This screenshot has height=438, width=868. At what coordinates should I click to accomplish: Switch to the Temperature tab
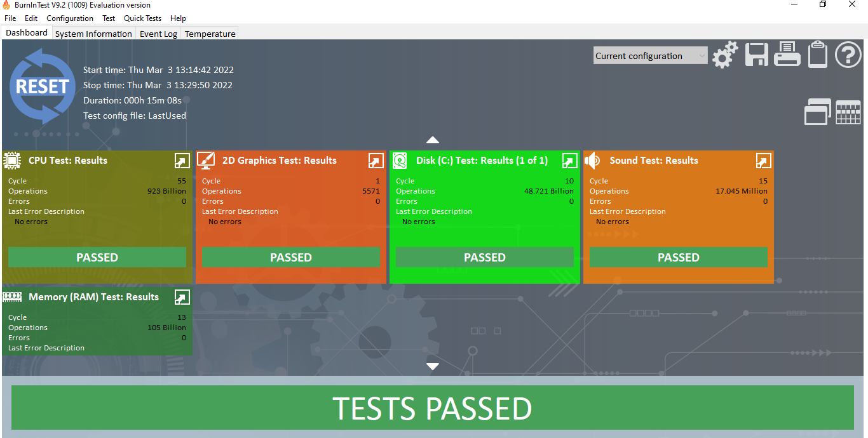[210, 34]
